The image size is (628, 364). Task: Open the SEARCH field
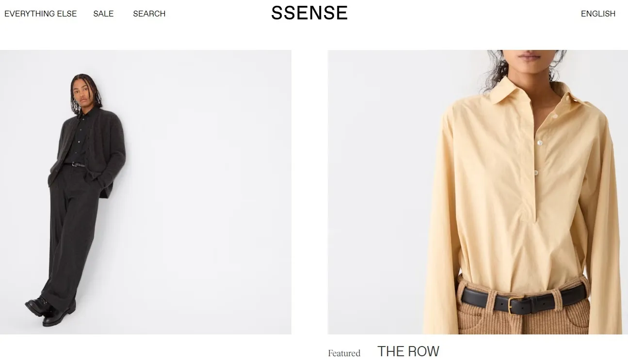[149, 14]
